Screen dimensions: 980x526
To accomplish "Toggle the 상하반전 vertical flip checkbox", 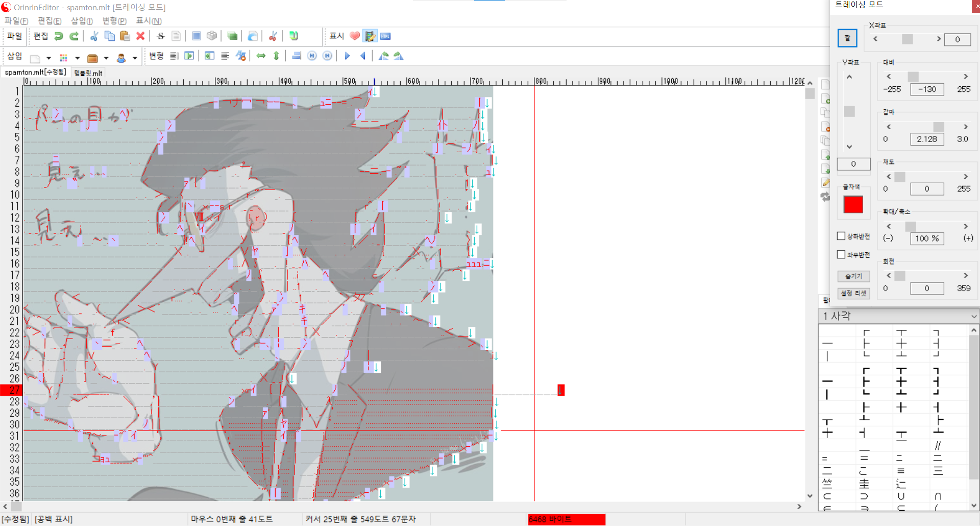I will (841, 236).
